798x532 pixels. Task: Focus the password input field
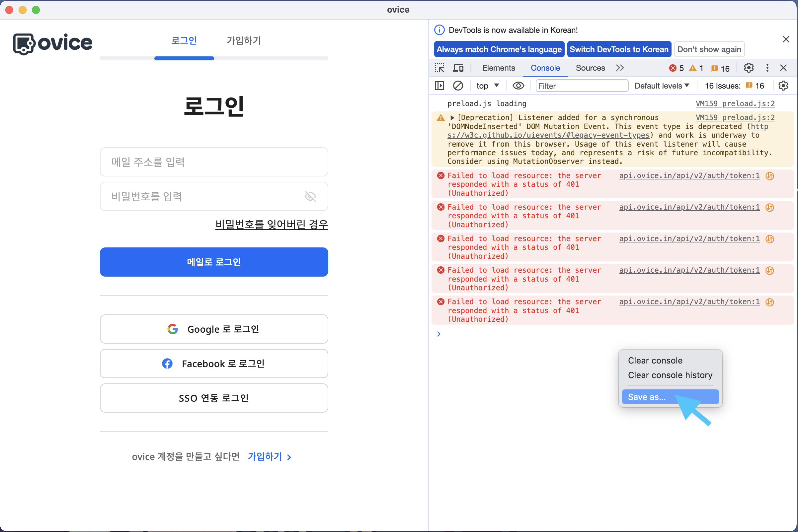214,196
